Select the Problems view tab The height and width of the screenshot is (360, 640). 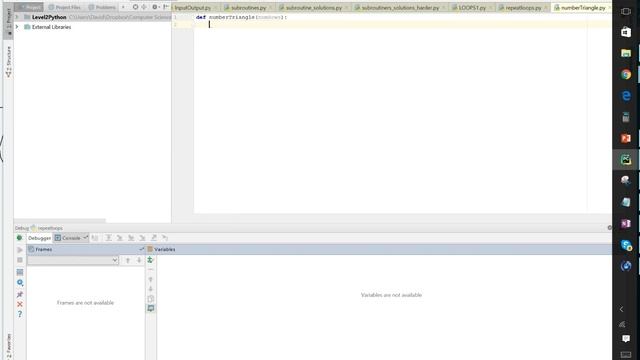point(102,7)
